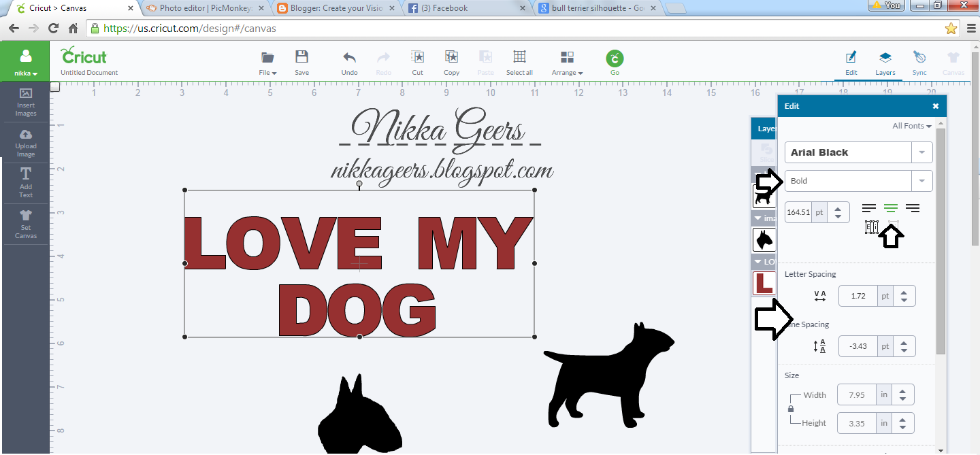Click the green Go button icon

615,60
